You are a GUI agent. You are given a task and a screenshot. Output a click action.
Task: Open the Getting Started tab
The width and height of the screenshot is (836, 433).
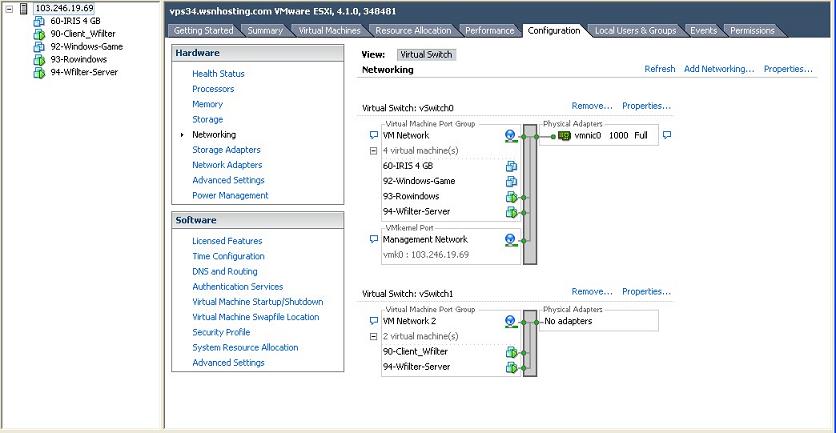coord(204,31)
